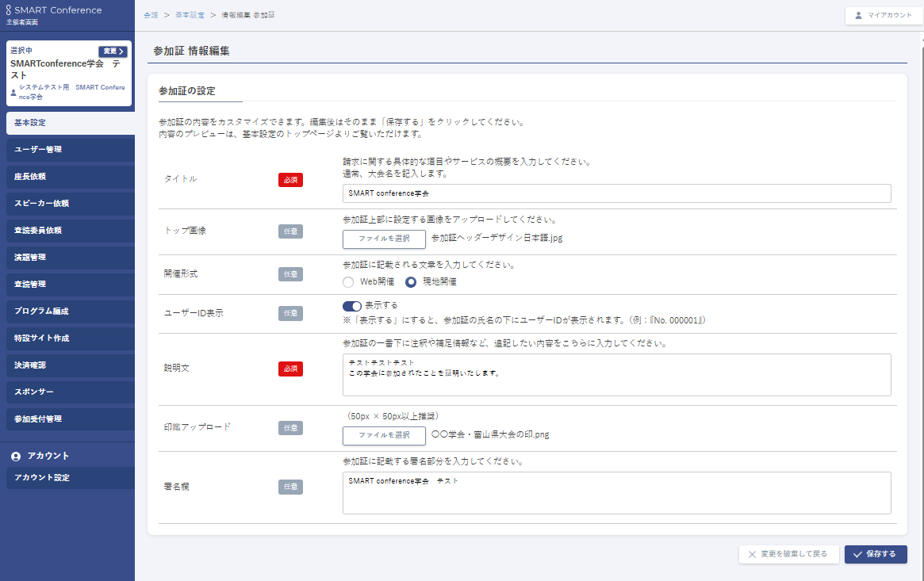Click the 署名欄 text area

(x=616, y=493)
